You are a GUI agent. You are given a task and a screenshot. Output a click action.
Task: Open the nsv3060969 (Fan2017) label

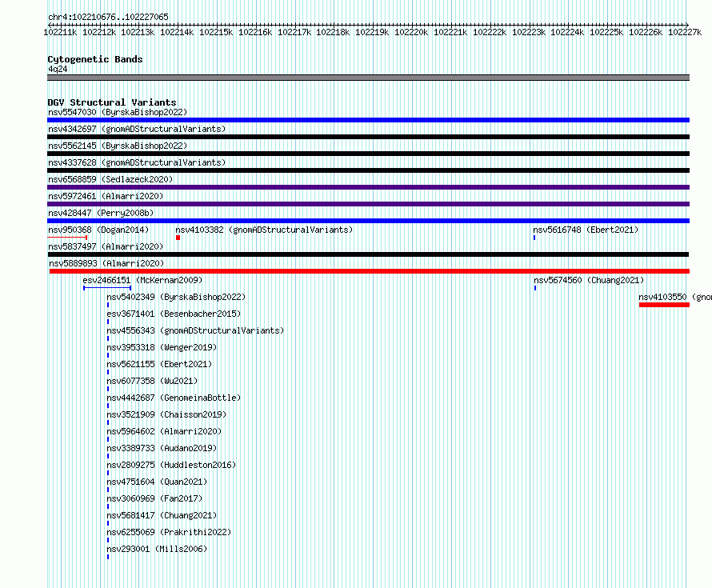[x=154, y=498]
